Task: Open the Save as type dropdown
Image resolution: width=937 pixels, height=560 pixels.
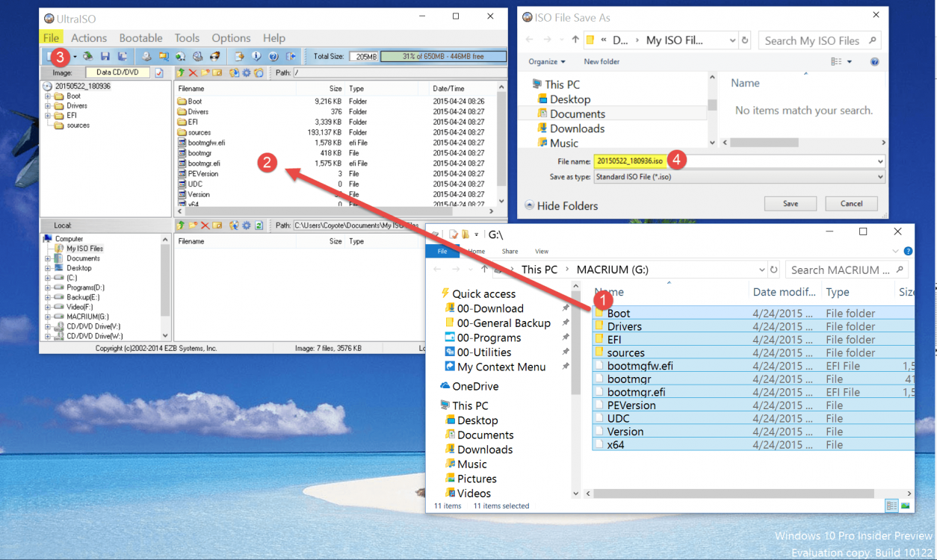Action: [880, 177]
